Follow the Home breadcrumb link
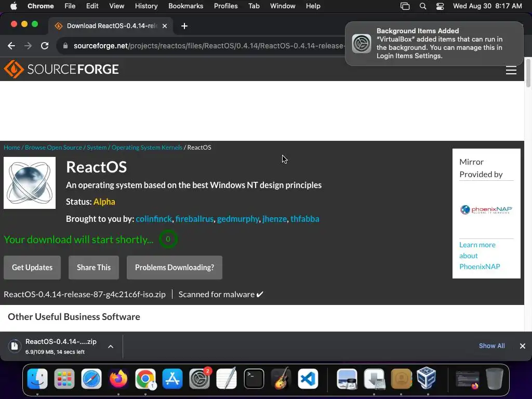 [12, 147]
